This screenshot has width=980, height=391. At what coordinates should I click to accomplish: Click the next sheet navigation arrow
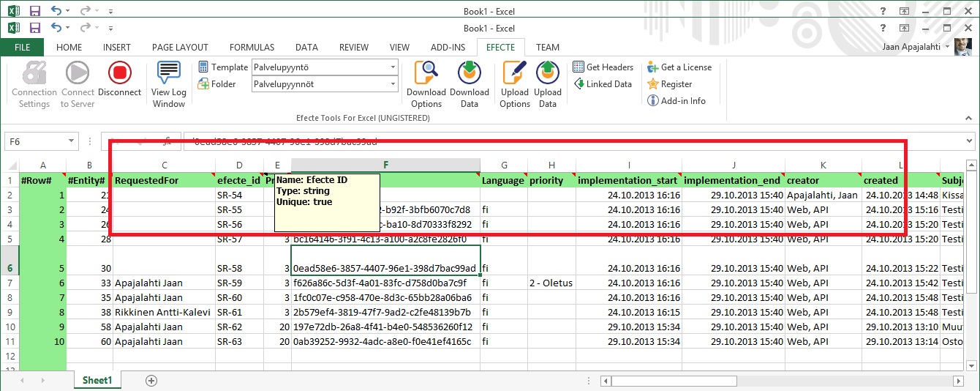pos(44,381)
